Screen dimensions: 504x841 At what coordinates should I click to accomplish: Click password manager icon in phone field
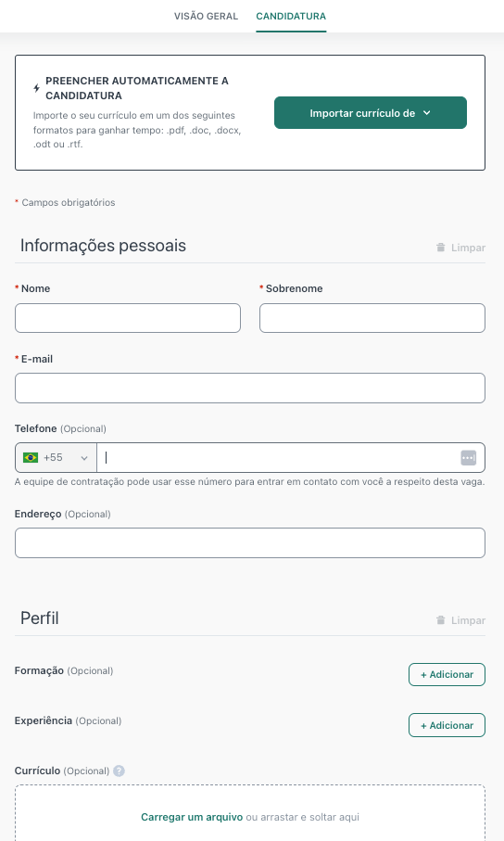468,457
